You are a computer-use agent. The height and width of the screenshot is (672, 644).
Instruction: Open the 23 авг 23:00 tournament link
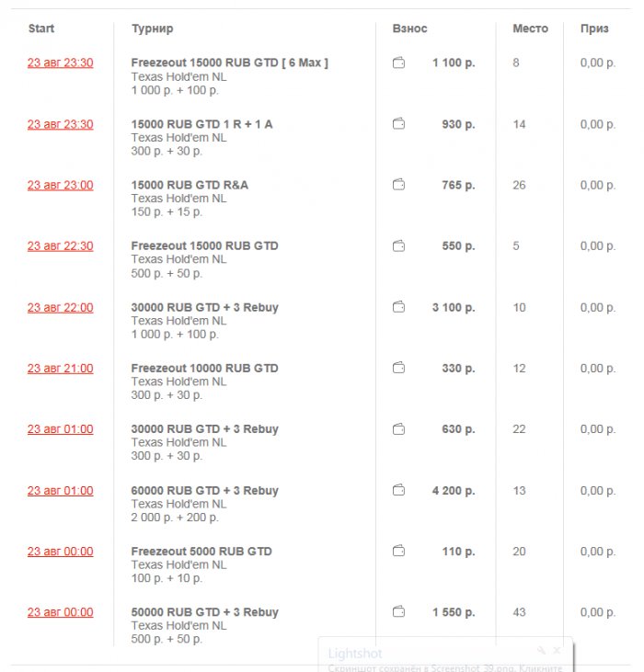(60, 186)
